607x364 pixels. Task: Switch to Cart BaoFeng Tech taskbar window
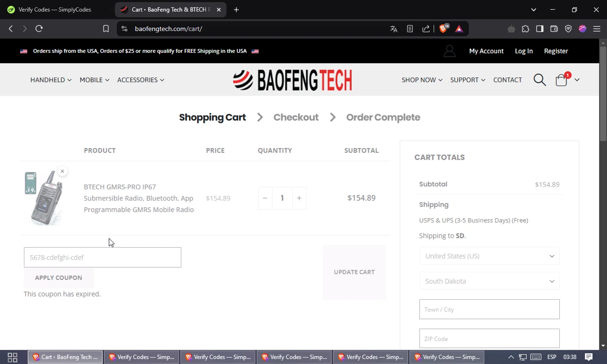coord(65,357)
